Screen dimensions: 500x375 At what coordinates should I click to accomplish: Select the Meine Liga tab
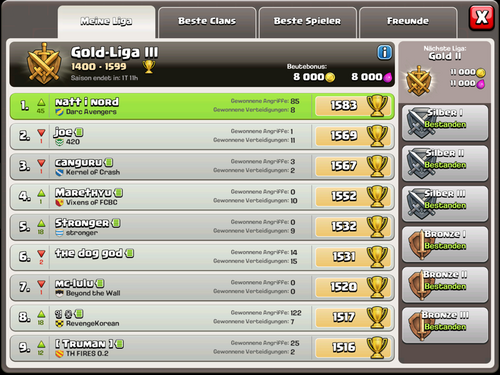pyautogui.click(x=106, y=22)
